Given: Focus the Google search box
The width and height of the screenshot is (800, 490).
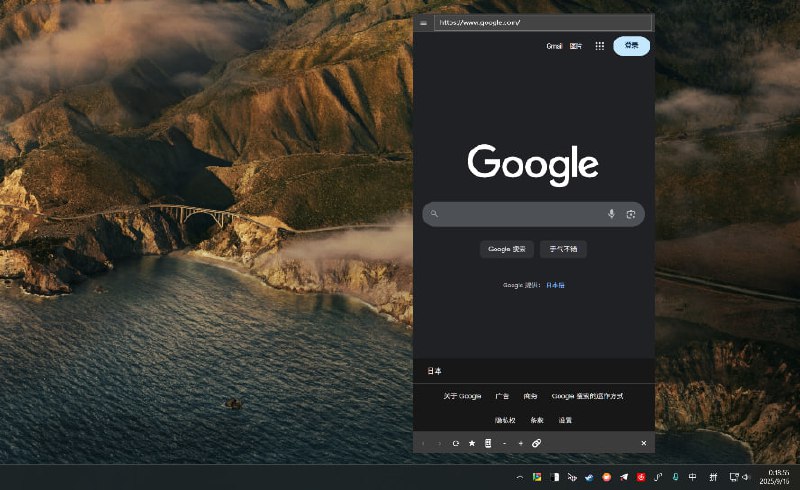Looking at the screenshot, I should click(x=533, y=214).
